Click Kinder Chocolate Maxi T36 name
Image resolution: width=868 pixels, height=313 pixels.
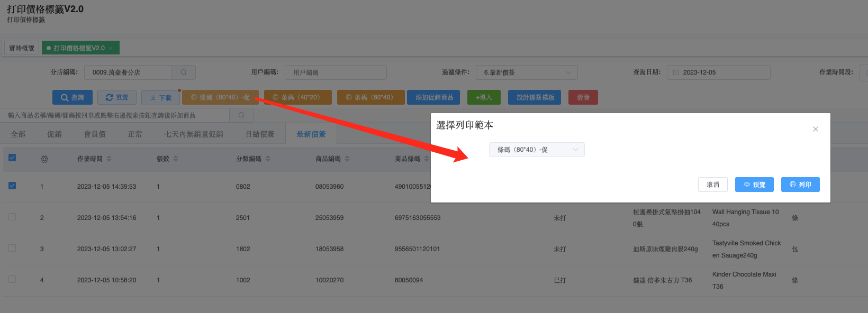[744, 280]
